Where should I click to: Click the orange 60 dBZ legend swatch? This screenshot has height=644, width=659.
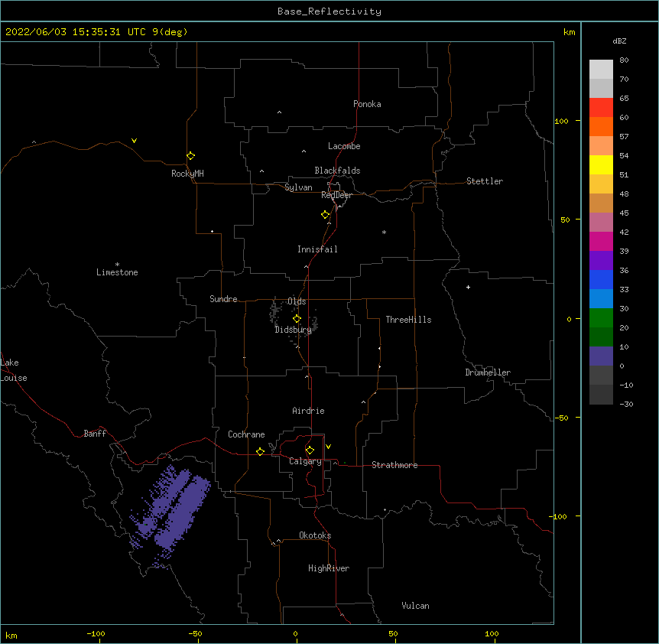click(601, 127)
